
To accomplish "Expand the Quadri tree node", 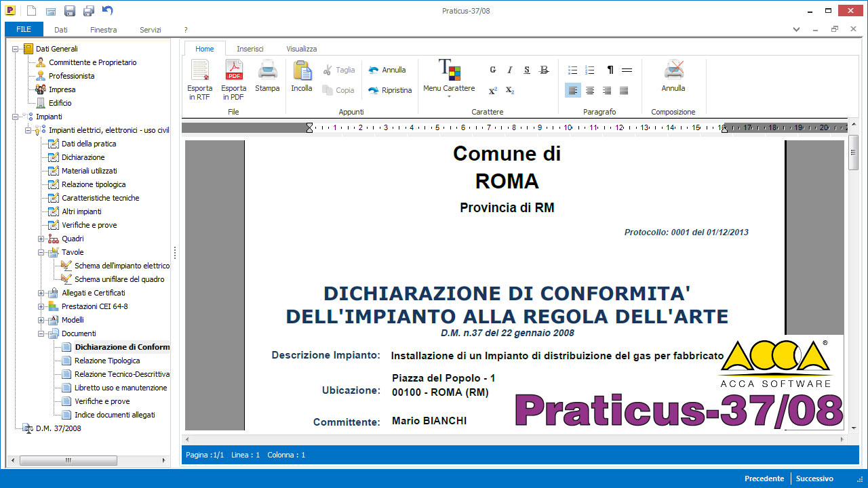I will coord(41,239).
